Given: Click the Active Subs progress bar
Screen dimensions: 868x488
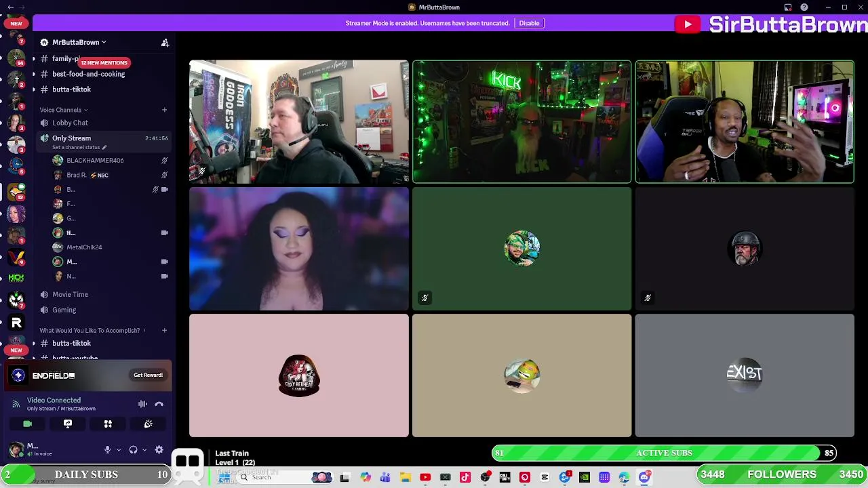Looking at the screenshot, I should coord(665,453).
